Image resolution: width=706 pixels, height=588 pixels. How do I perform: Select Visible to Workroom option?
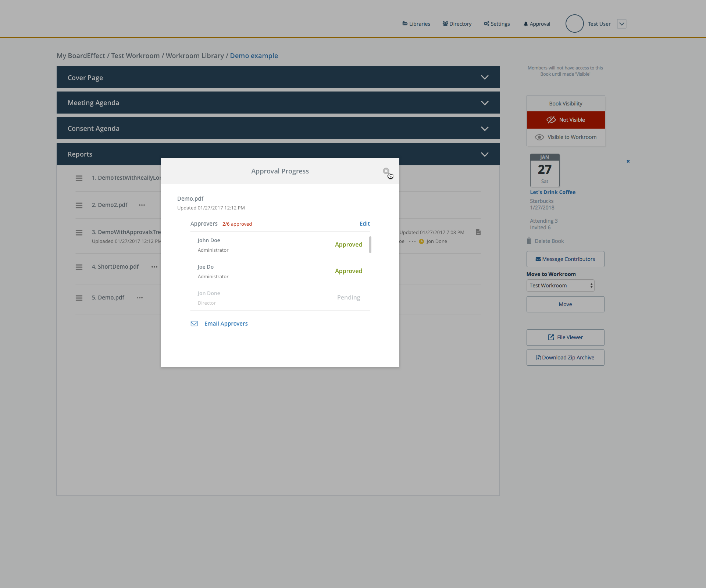566,137
